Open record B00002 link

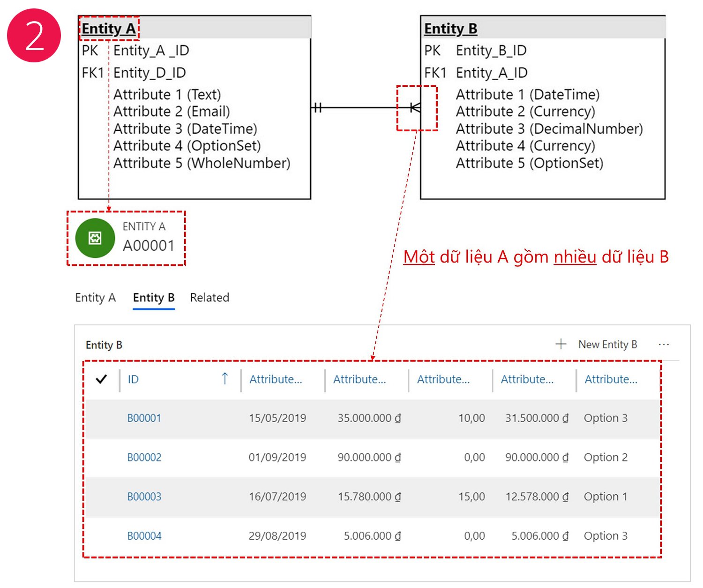coord(144,458)
